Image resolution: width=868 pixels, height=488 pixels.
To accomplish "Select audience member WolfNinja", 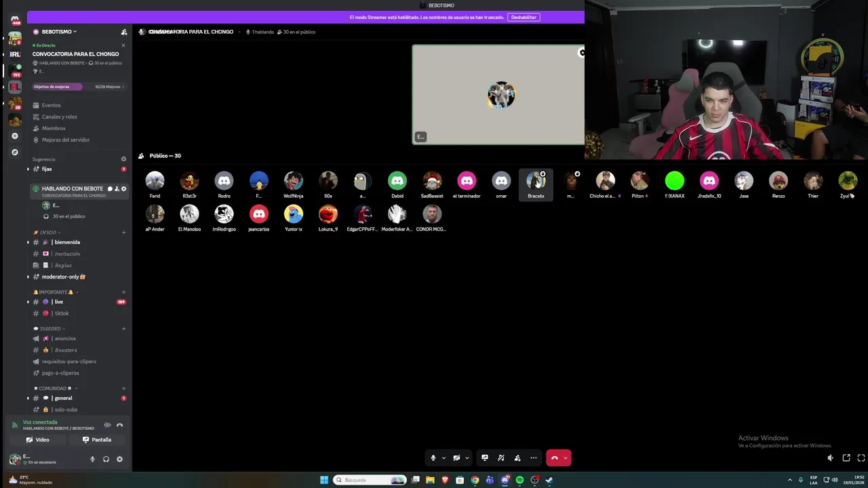I will tap(294, 185).
